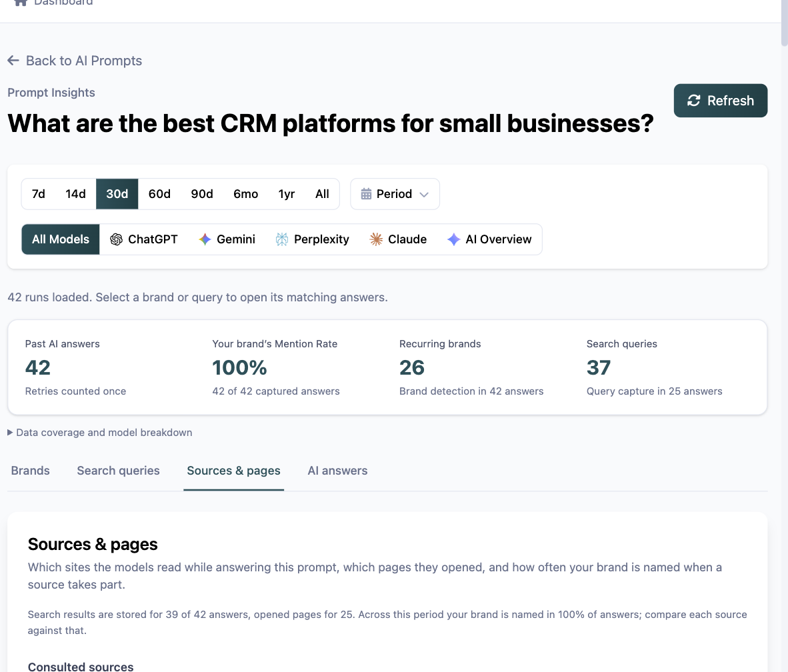
Task: Click 'Brand detection in 42 answers' caption
Action: pos(471,391)
